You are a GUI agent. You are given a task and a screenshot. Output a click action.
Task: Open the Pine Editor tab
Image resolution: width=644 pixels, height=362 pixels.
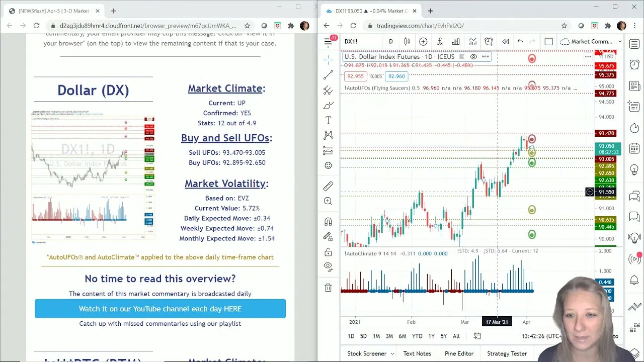coord(459,353)
